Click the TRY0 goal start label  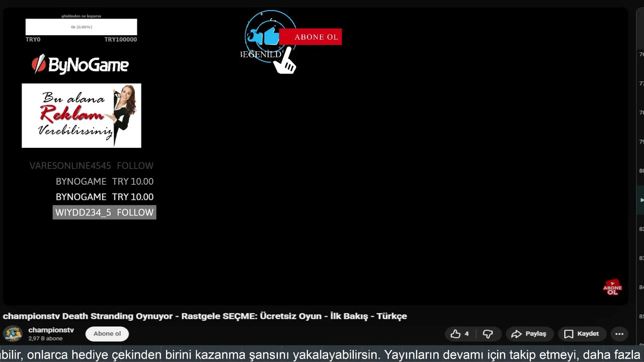[x=33, y=39]
